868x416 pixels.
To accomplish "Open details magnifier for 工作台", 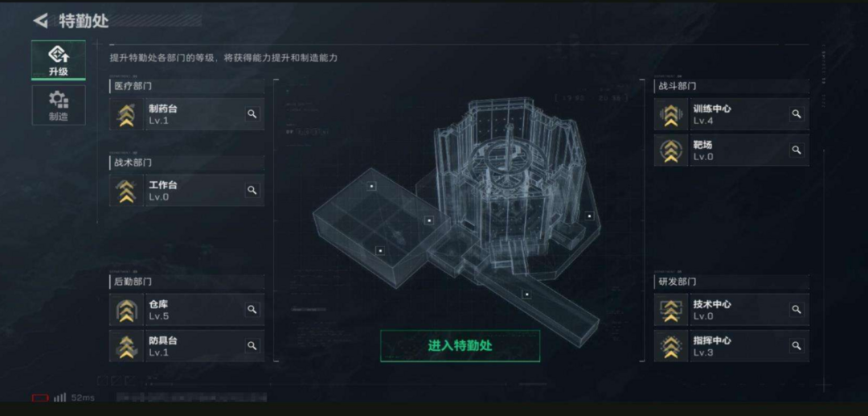I will pos(252,191).
